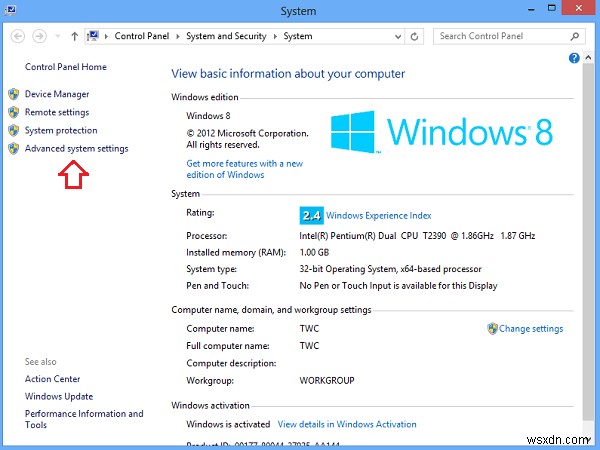Open Action Center under See also
The image size is (600, 450).
(x=52, y=379)
